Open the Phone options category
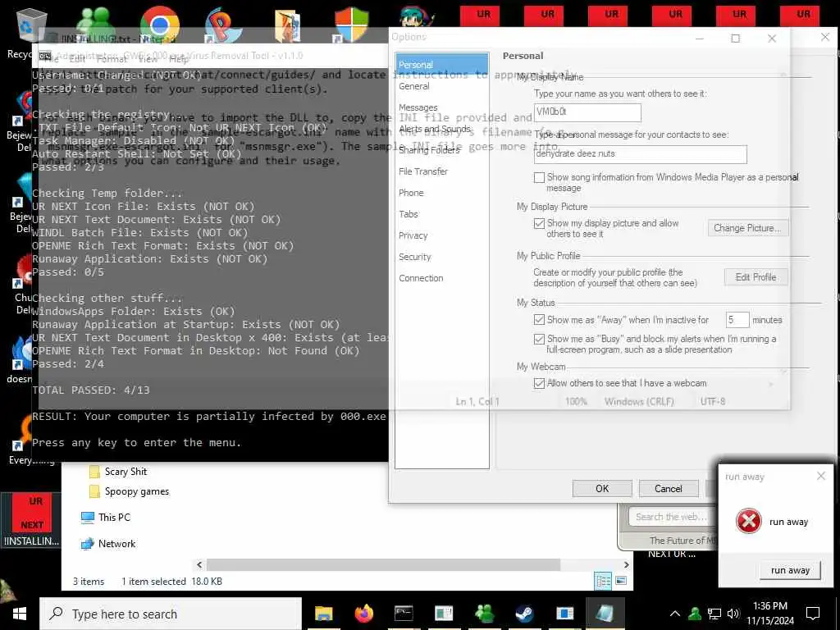This screenshot has height=630, width=840. (412, 193)
